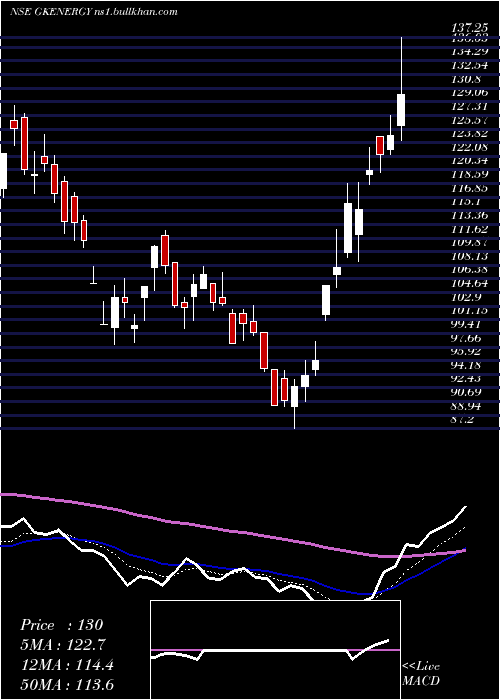Viewport: 500px width, 700px height.
Task: Click the 12MA : 114.4 readout
Action: [x=67, y=665]
